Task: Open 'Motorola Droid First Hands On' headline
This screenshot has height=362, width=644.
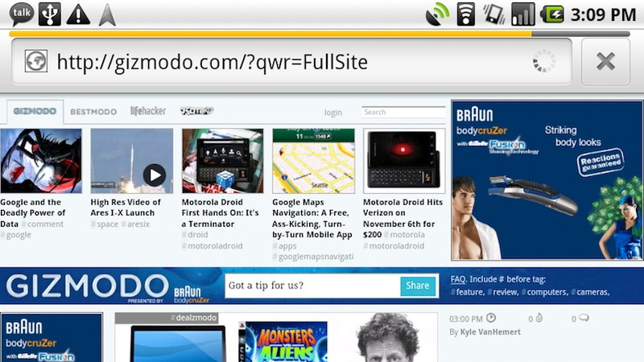Action: (x=220, y=212)
